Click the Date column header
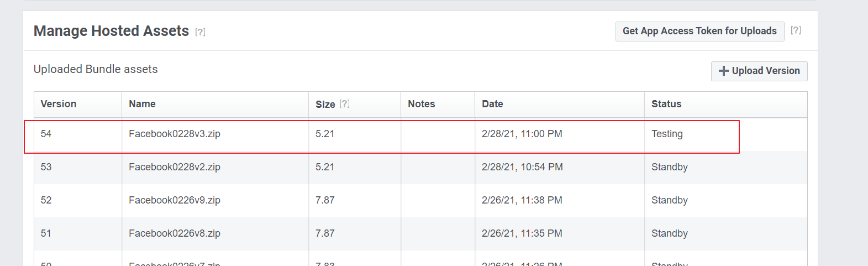Image resolution: width=868 pixels, height=266 pixels. 492,104
